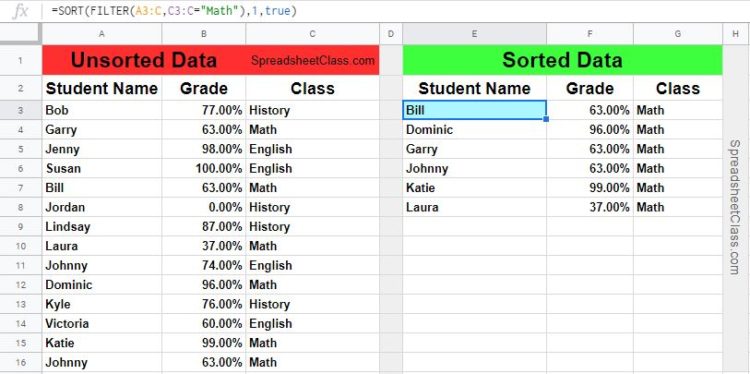Click the 'Unsorted Data' title cell
Viewport: 750px width, 374px height.
143,60
